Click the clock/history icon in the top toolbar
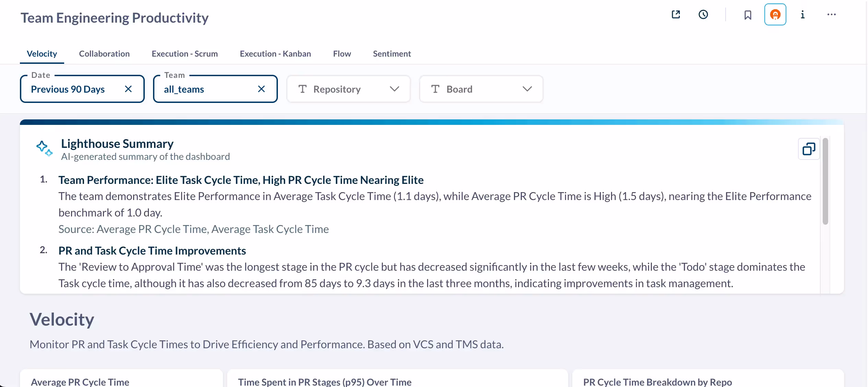This screenshot has width=868, height=387. [703, 14]
